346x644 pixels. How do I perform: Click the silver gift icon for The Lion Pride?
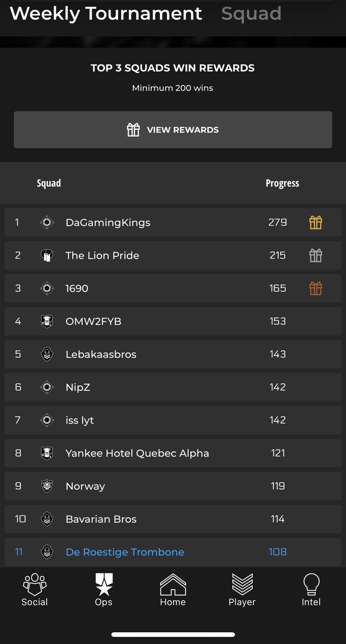point(316,256)
